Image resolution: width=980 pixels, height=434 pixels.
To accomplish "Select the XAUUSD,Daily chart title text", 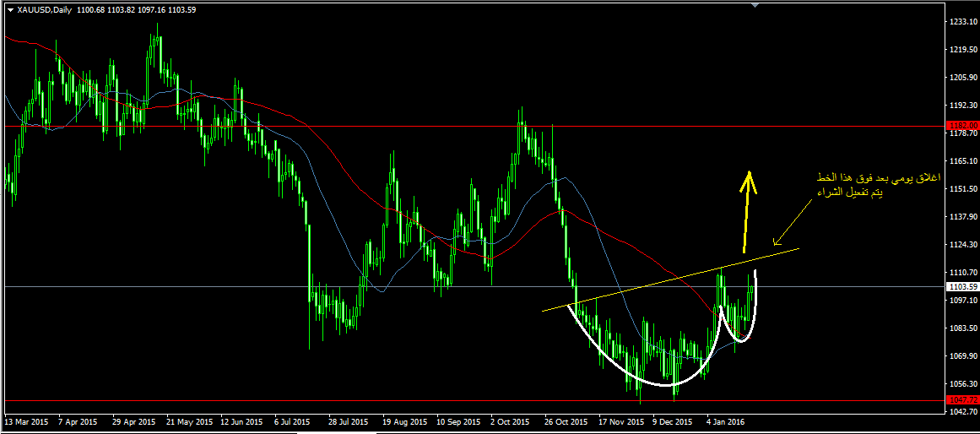I will pos(45,9).
